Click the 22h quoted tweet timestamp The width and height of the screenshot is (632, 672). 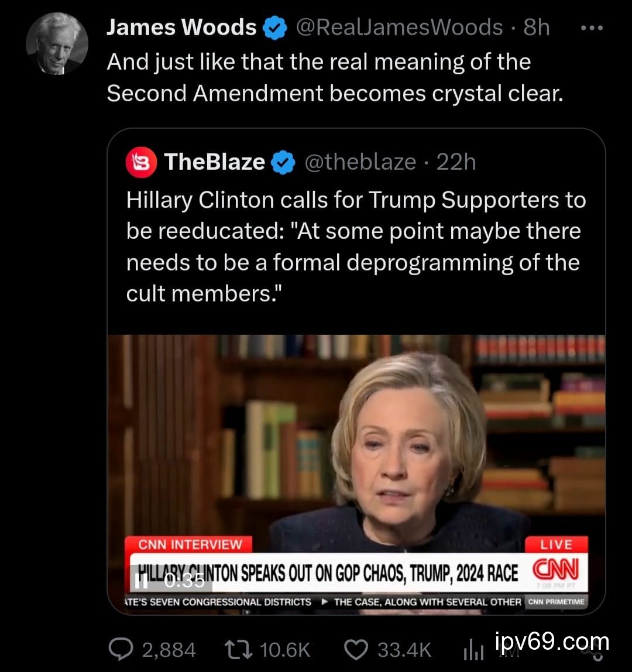456,162
